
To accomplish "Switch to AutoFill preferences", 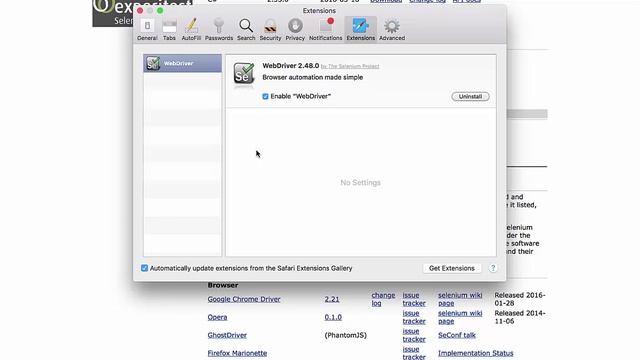I will (191, 29).
